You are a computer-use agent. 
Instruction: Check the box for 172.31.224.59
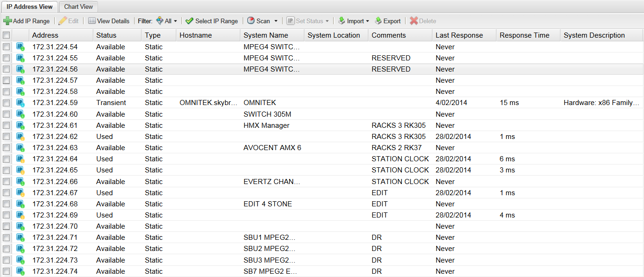click(6, 103)
